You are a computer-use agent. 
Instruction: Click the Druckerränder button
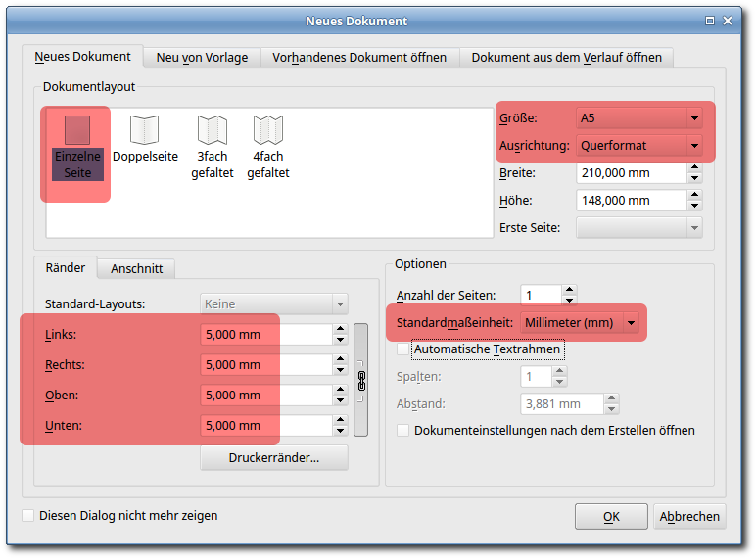[273, 457]
